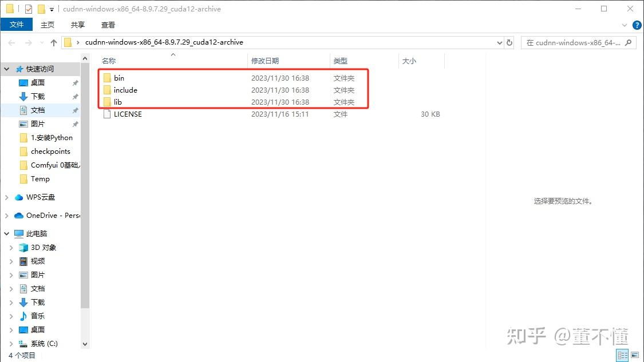
Task: Sort by the 类型 column header
Action: point(340,61)
